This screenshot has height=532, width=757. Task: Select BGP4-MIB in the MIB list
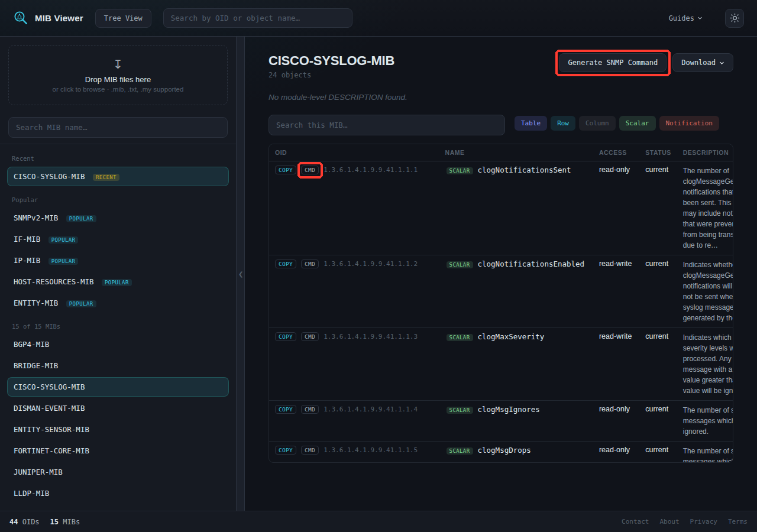[x=118, y=345]
